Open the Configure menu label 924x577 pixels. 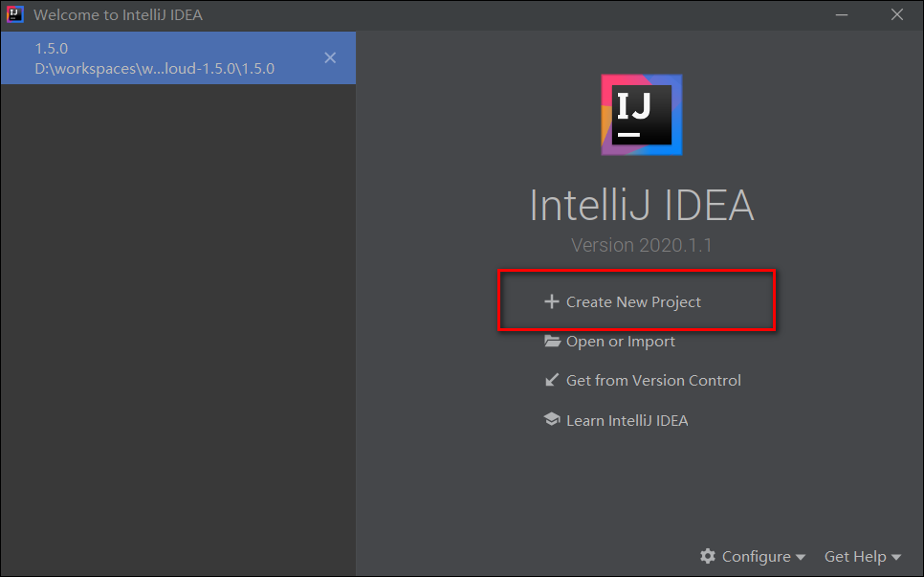click(x=756, y=556)
